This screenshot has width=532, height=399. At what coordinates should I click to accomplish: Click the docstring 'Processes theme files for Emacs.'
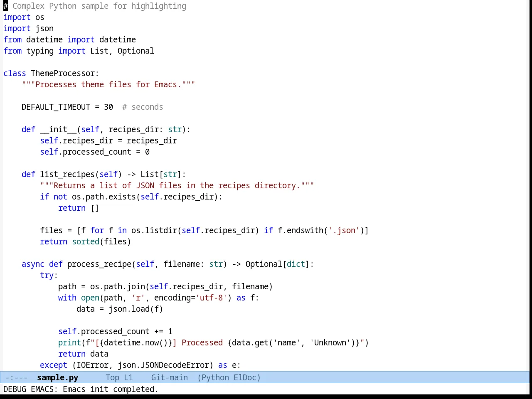click(x=108, y=84)
